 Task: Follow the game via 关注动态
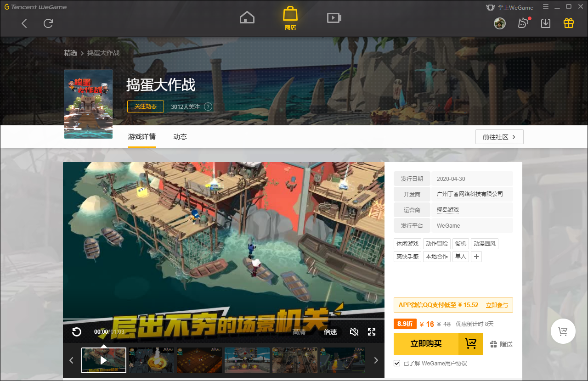[146, 106]
